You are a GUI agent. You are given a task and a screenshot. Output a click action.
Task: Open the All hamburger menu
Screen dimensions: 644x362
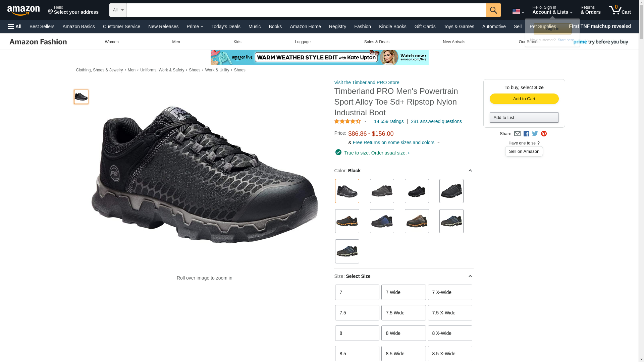tap(15, 26)
